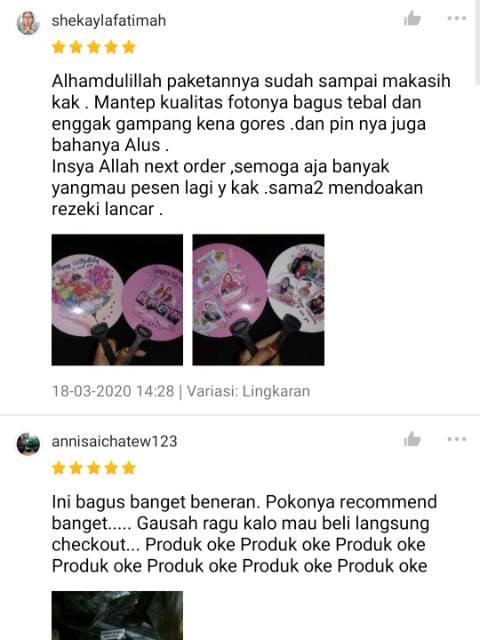This screenshot has width=480, height=640.
Task: Select the Alhamdulillah paketannya review text
Action: 251,145
